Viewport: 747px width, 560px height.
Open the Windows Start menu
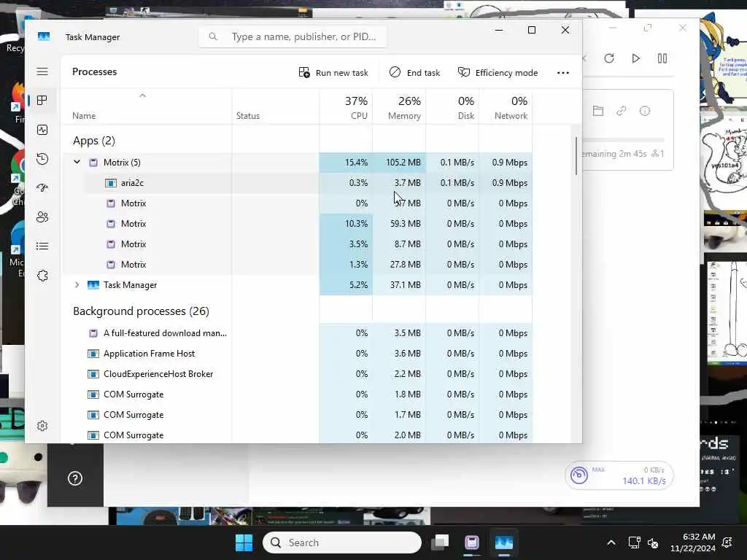244,542
